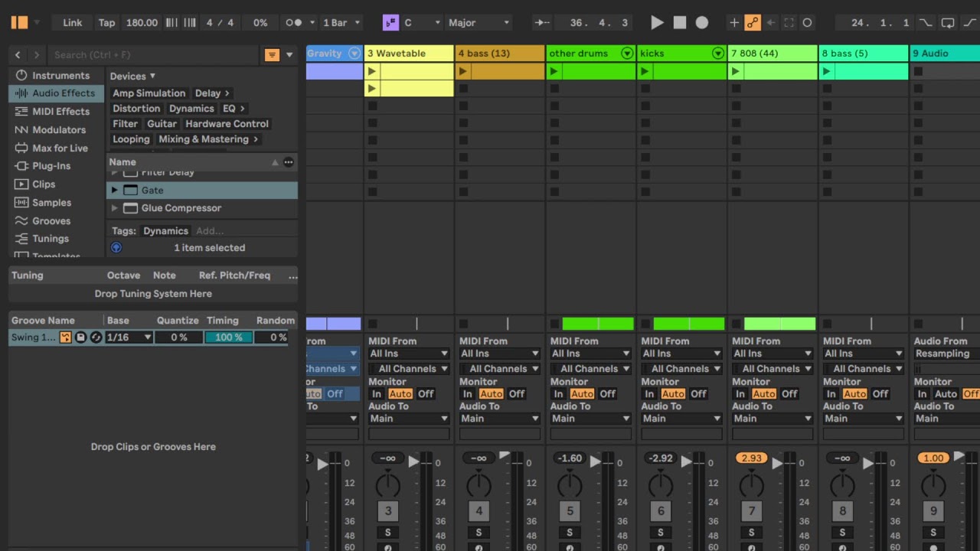Click the browser search field
This screenshot has width=980, height=551.
[155, 55]
